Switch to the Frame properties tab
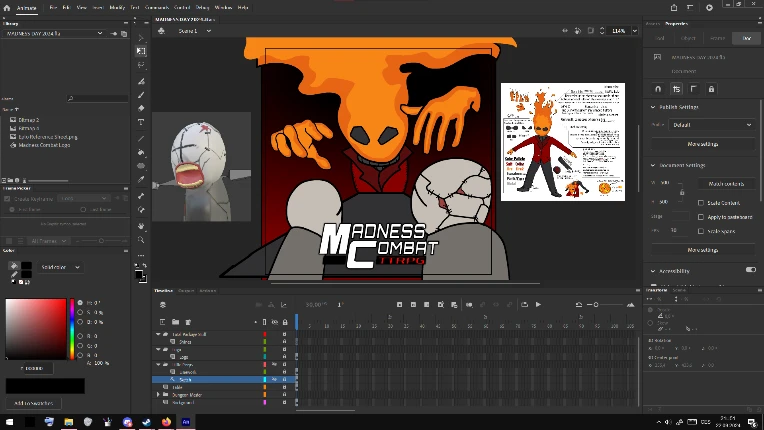 [x=717, y=38]
